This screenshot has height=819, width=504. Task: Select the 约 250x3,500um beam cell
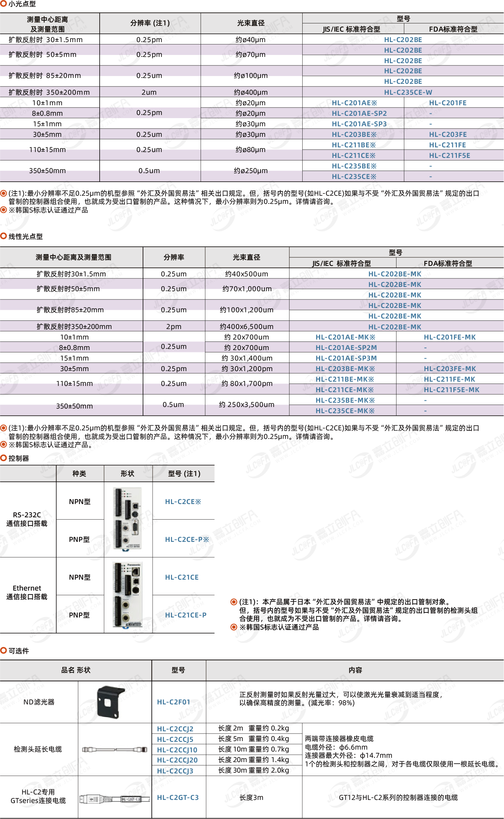point(247,405)
